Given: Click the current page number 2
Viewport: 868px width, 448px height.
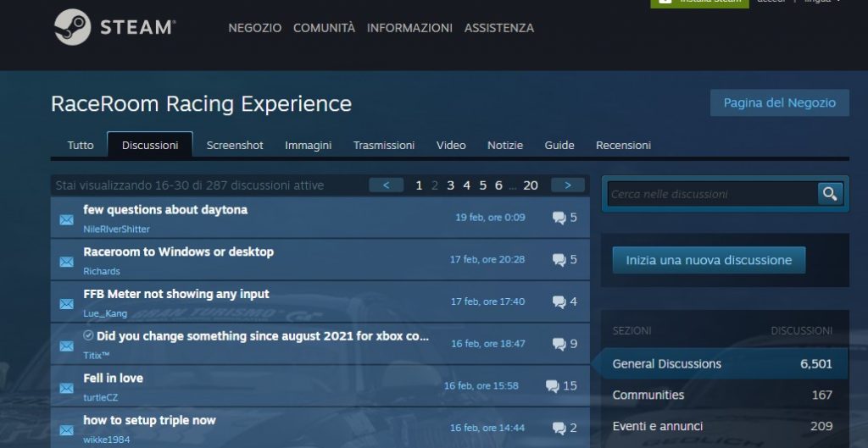Looking at the screenshot, I should point(435,185).
